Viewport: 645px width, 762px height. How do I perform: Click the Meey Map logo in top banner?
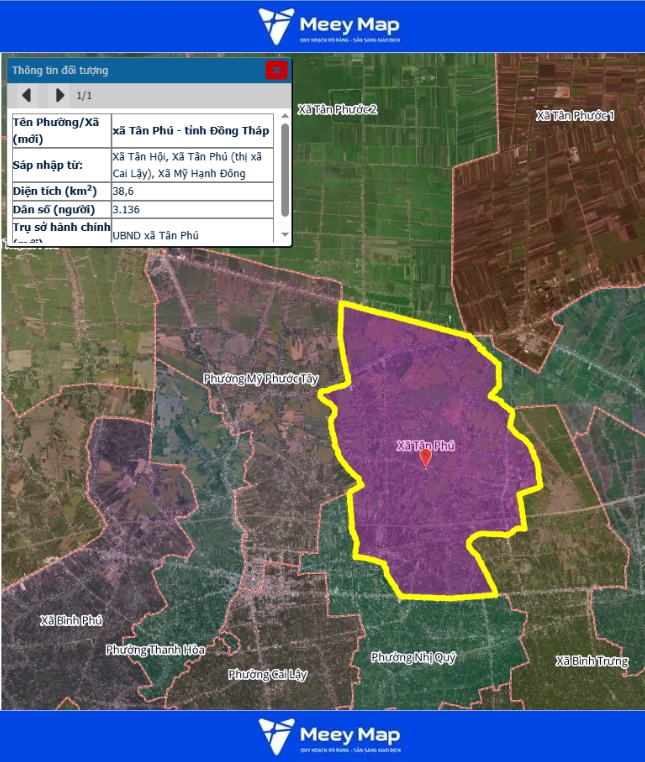click(x=322, y=25)
